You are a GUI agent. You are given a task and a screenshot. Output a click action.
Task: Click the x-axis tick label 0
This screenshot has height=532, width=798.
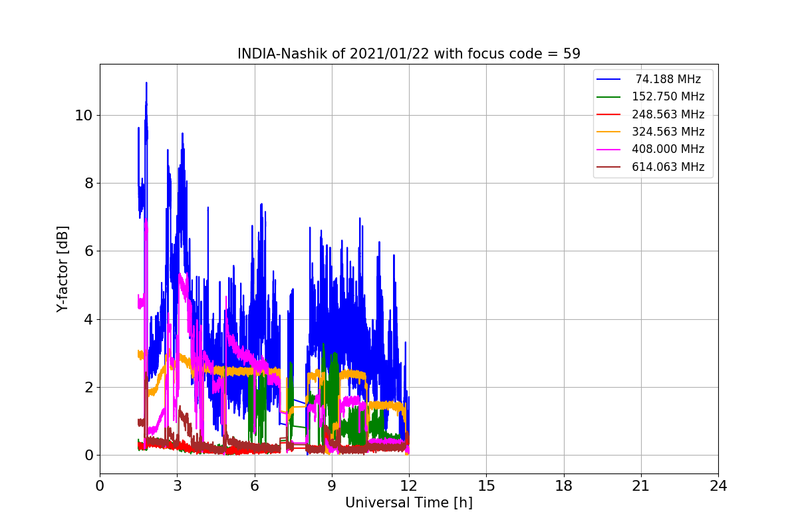coord(100,486)
